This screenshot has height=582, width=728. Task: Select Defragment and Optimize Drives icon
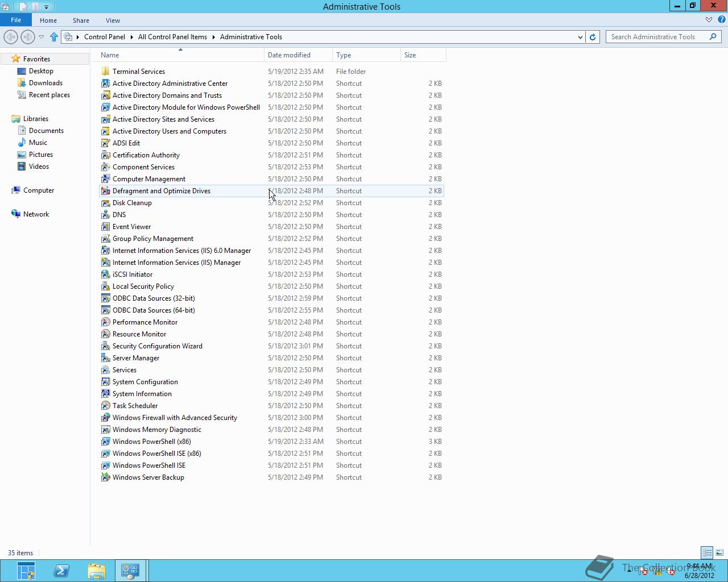(x=105, y=191)
